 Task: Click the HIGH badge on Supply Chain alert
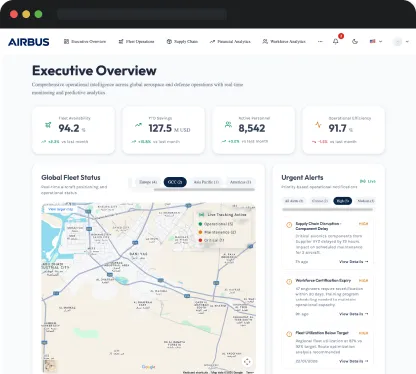click(363, 224)
